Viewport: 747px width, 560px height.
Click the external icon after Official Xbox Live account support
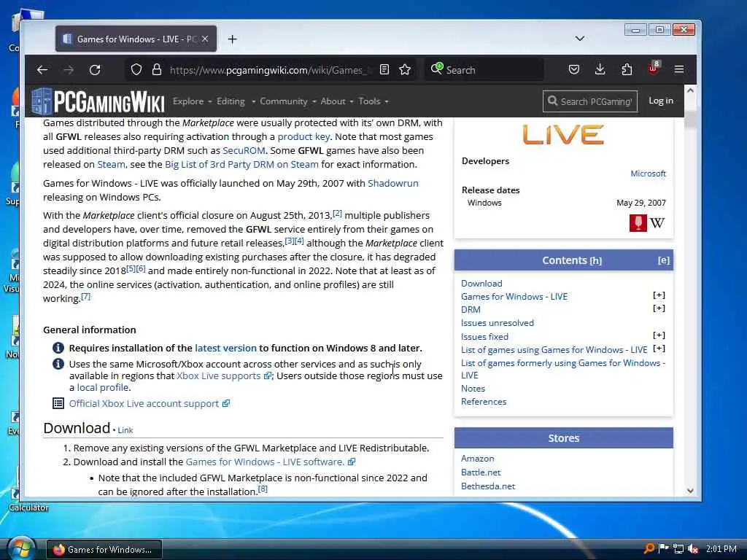click(226, 403)
